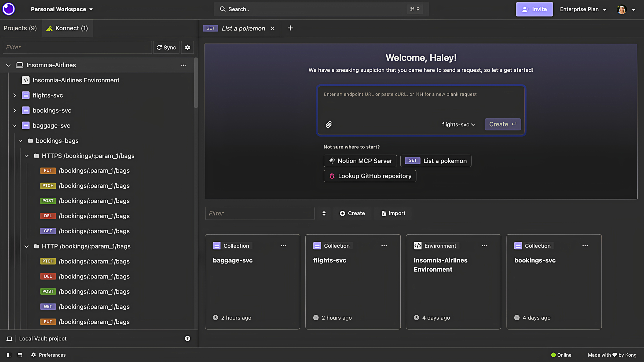
Task: Open the plus icon for a new tab
Action: tap(290, 28)
